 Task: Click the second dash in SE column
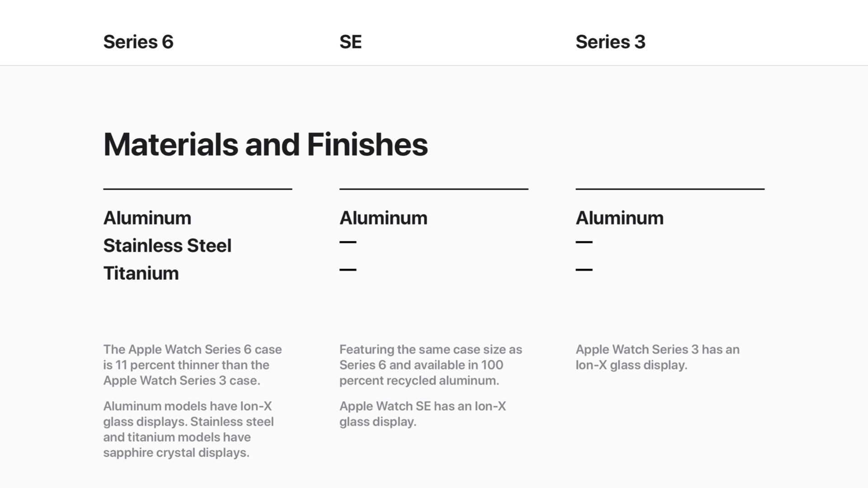tap(348, 270)
